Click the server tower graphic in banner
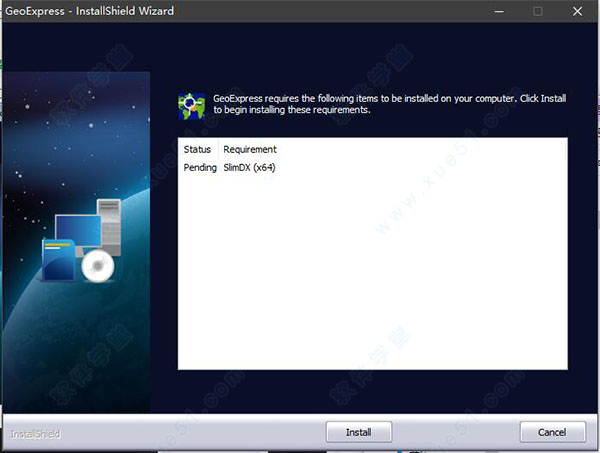Screen dimensions: 600x453 (x=108, y=224)
